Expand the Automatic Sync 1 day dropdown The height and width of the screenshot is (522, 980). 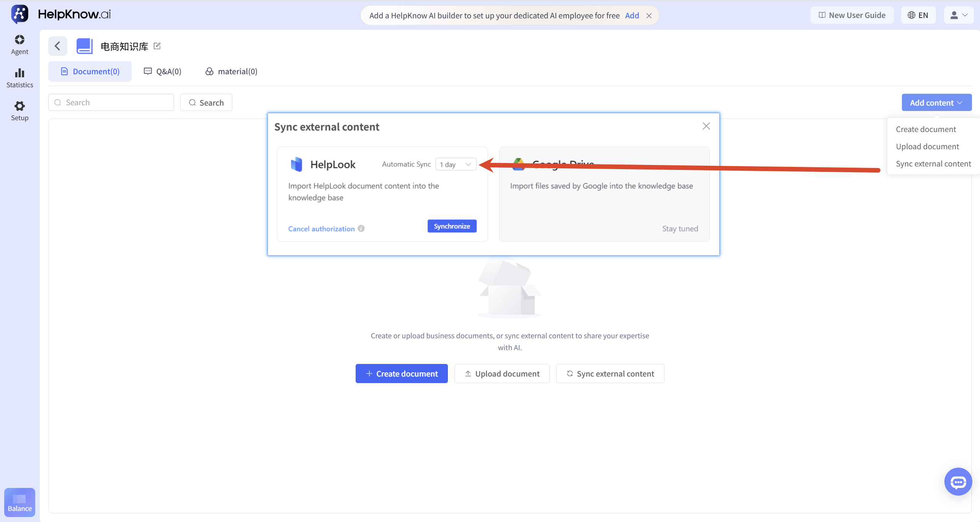point(456,164)
